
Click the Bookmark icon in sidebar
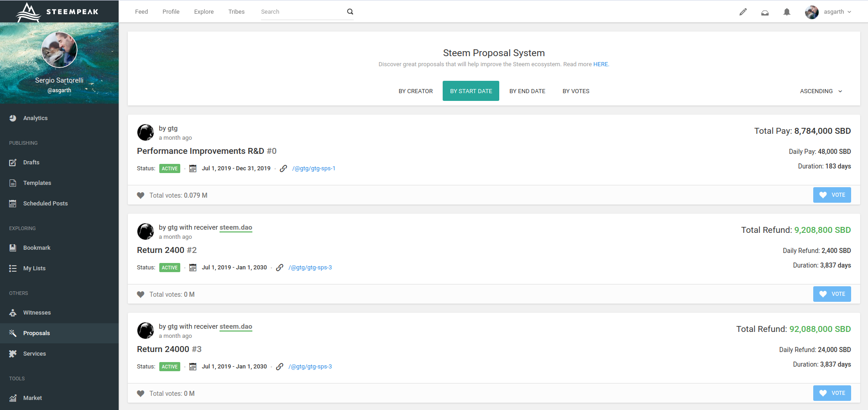pos(13,248)
